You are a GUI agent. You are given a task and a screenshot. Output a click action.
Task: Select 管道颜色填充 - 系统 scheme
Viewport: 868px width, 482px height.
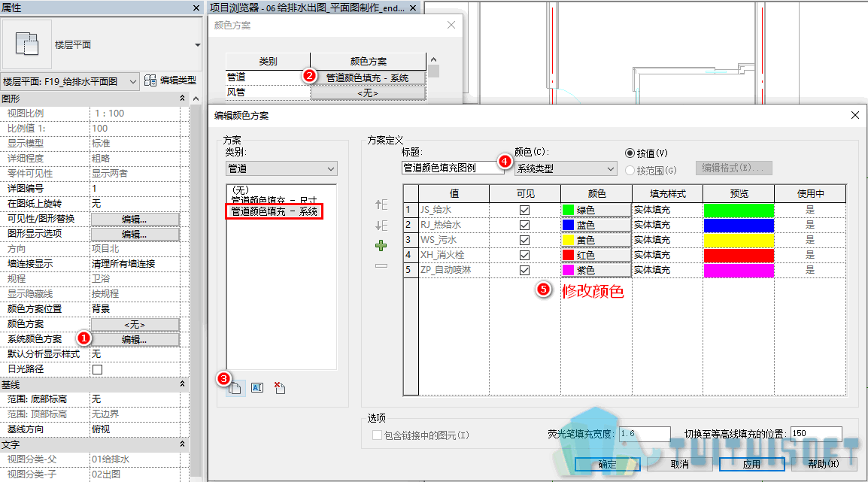274,211
